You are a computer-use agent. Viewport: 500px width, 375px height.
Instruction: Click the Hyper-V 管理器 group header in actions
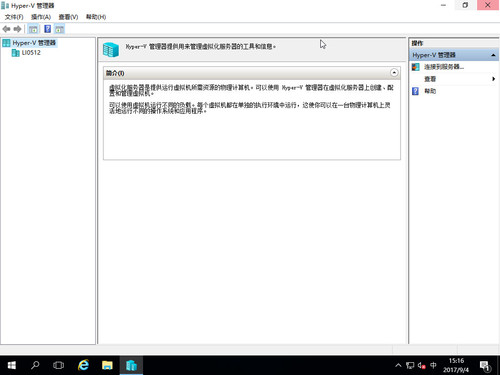point(453,55)
